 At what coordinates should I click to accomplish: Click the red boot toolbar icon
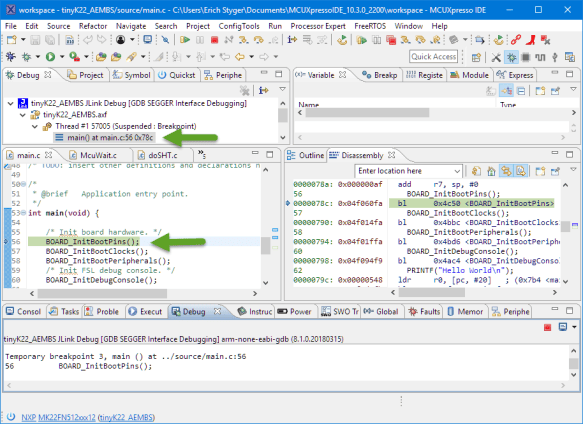(x=531, y=40)
